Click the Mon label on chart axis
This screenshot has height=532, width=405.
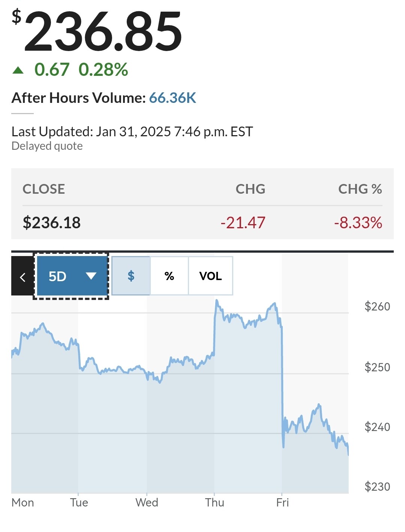pos(23,502)
